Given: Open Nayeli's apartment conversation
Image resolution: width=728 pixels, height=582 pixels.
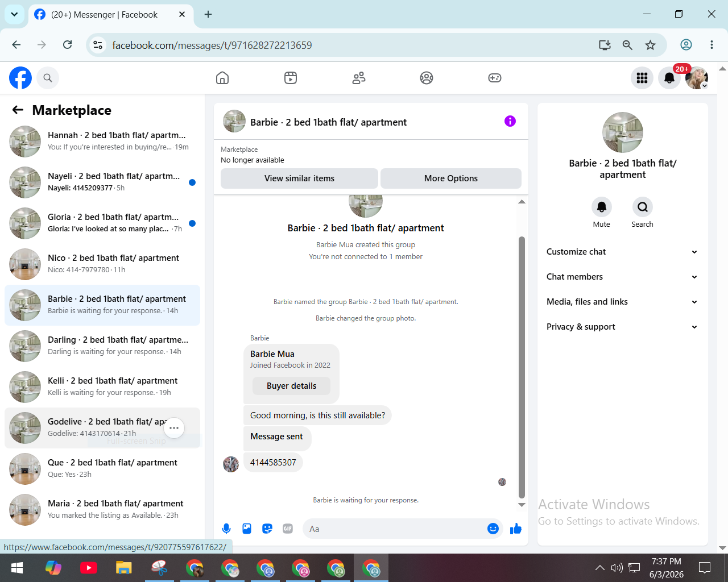Looking at the screenshot, I should tap(102, 182).
